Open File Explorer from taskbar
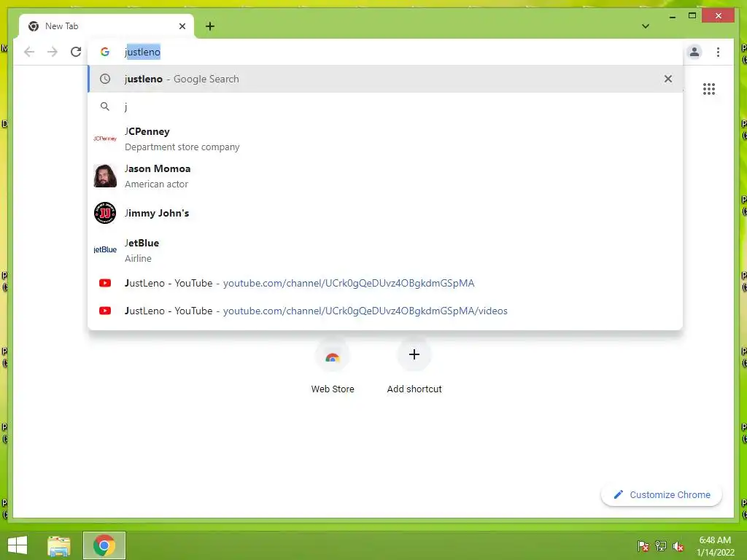This screenshot has height=560, width=747. click(x=59, y=545)
